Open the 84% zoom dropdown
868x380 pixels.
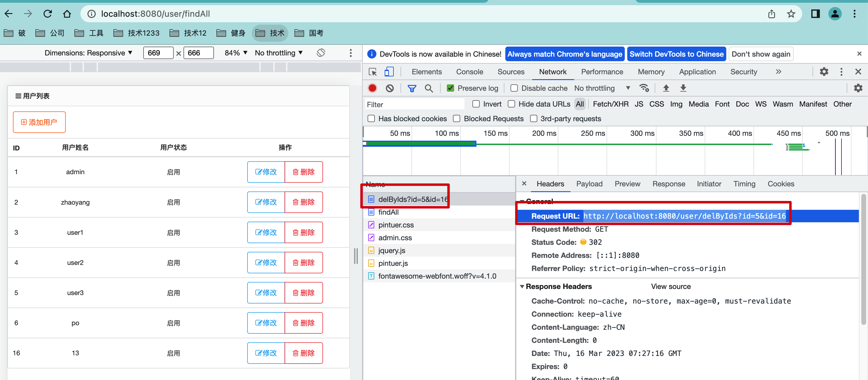tap(236, 53)
